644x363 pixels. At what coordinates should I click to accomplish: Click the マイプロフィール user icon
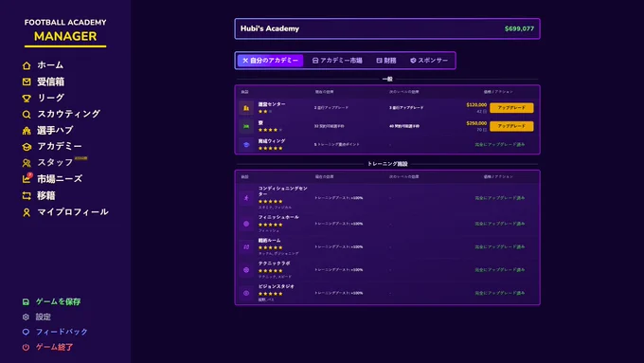tap(27, 212)
